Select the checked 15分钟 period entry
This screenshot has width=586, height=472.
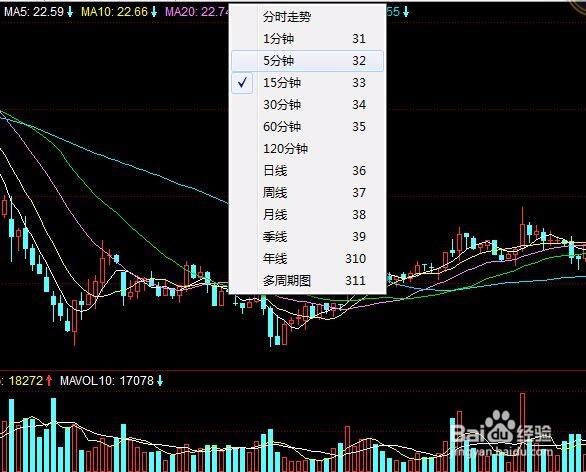pos(307,83)
